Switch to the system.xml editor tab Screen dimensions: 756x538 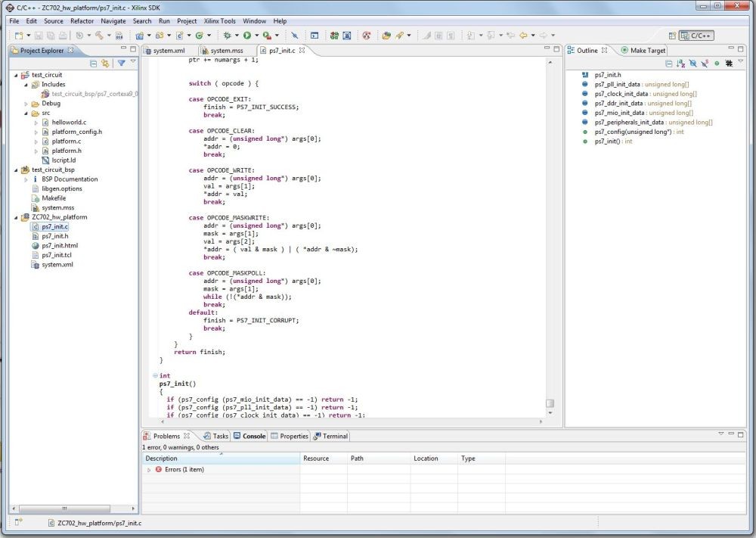164,50
